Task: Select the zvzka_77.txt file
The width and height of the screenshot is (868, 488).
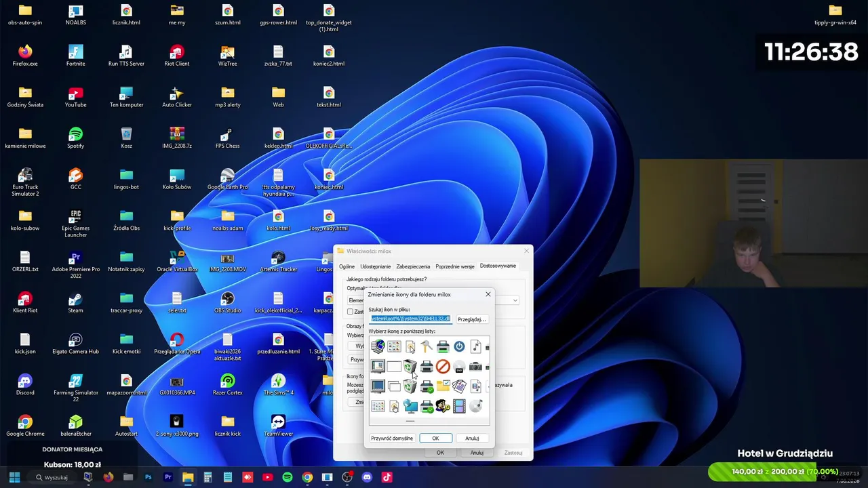Action: (x=278, y=56)
